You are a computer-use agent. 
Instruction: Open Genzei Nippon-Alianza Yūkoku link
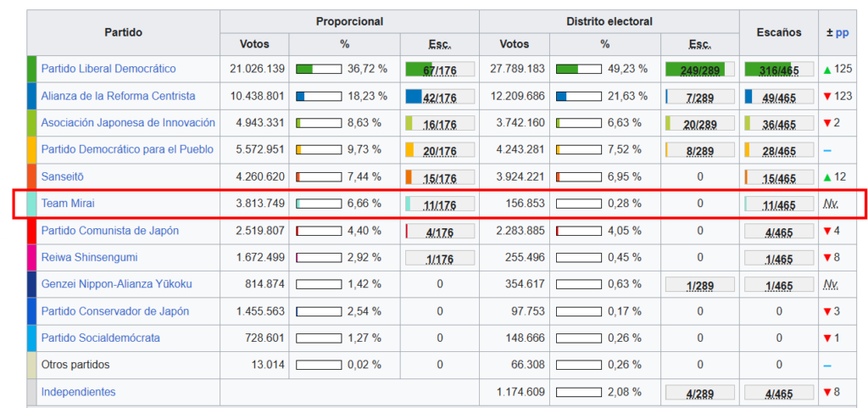click(117, 284)
